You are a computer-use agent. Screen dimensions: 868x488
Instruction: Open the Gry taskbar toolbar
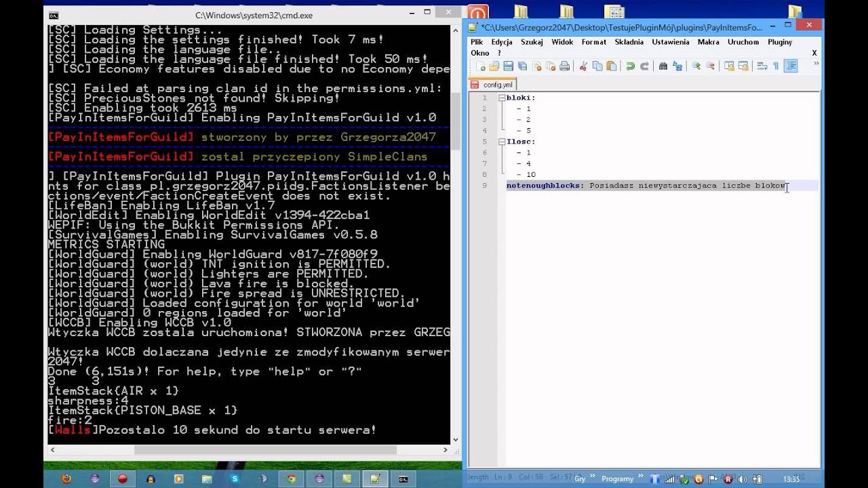(x=580, y=479)
